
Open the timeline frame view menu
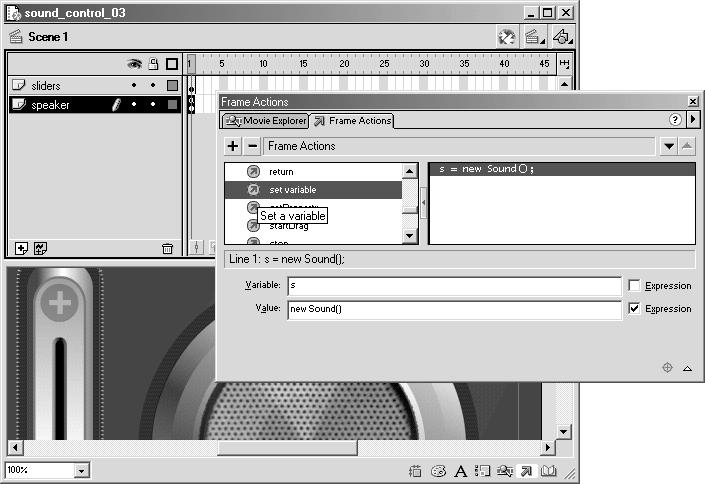(x=564, y=63)
